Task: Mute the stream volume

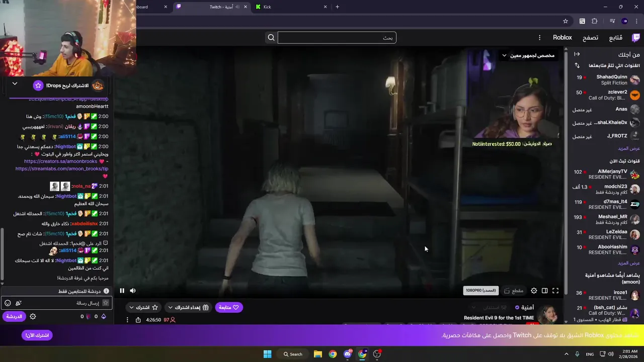Action: pyautogui.click(x=133, y=291)
